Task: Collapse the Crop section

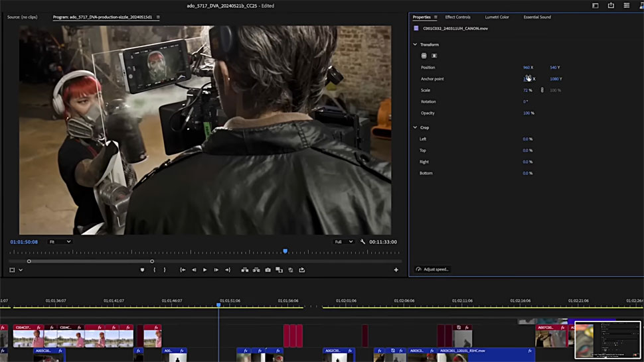Action: click(x=415, y=127)
